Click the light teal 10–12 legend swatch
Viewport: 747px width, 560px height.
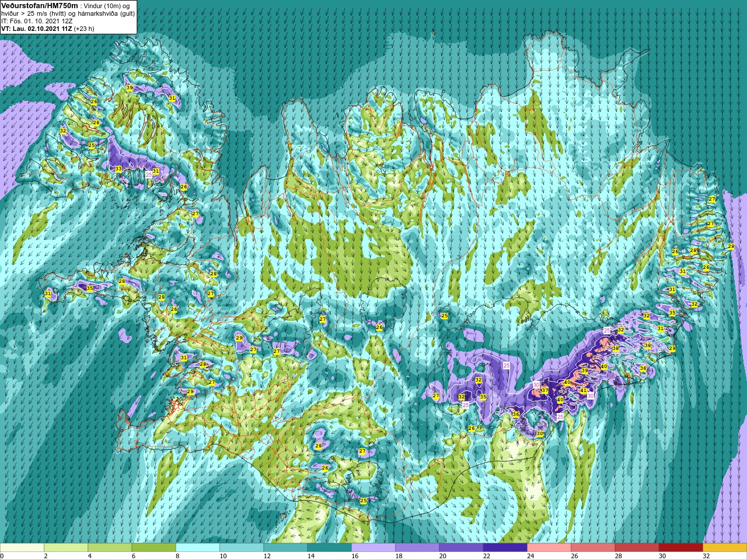242,548
